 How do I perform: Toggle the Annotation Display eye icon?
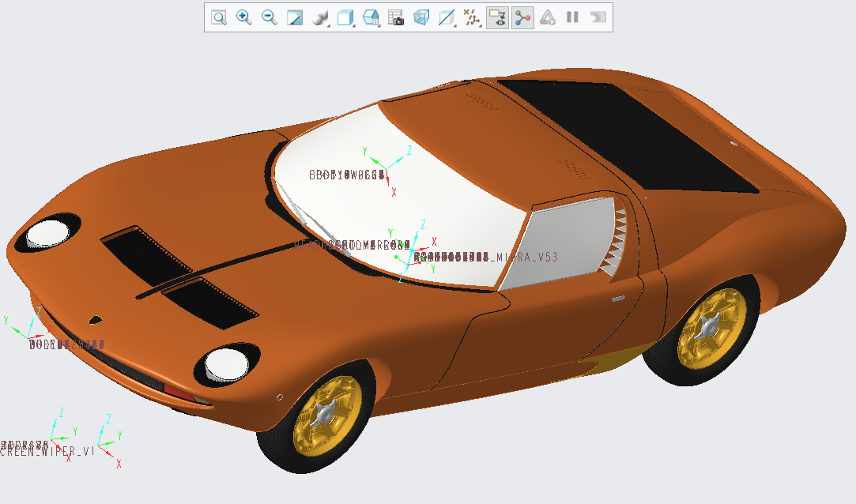coord(497,17)
